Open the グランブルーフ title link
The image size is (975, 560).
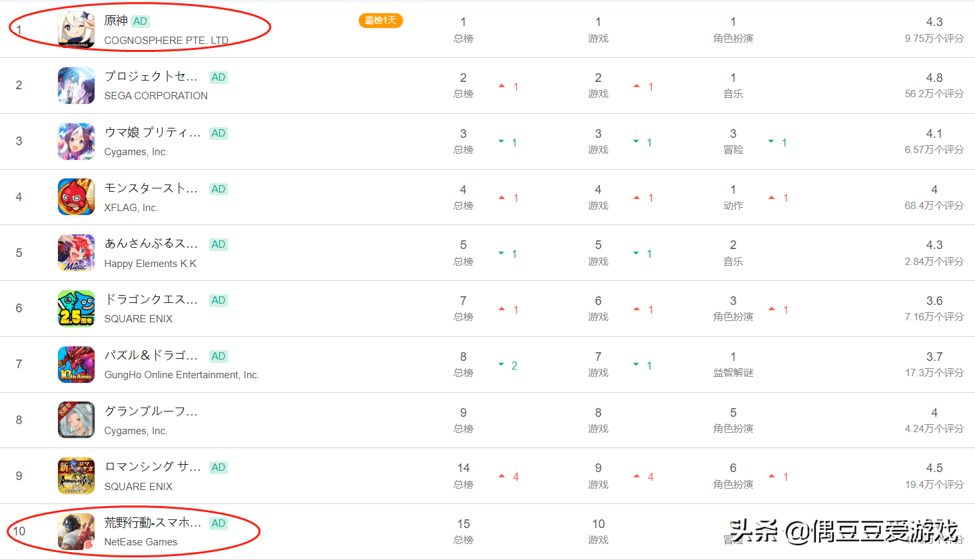[x=151, y=412]
